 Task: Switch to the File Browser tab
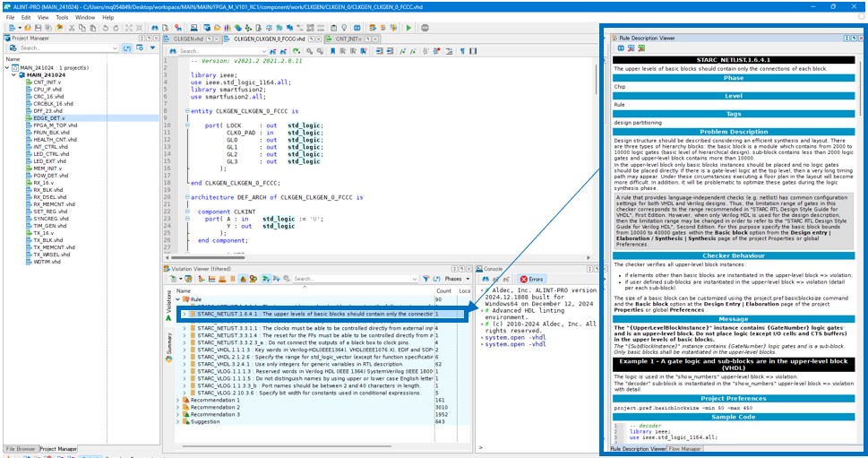tap(21, 448)
